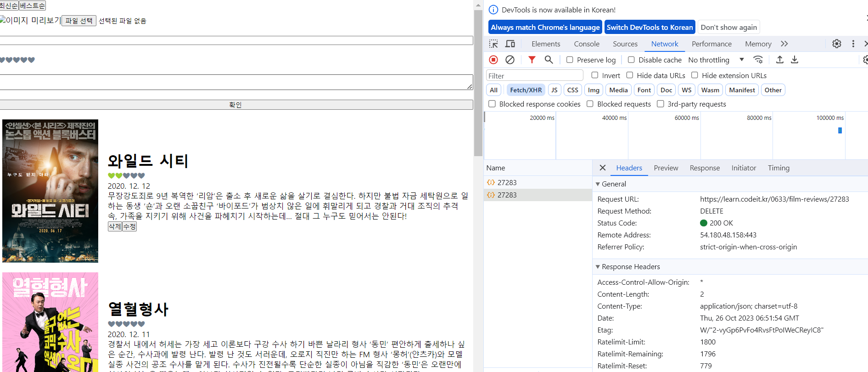Click Always match Chrome's language
868x372 pixels.
(545, 28)
